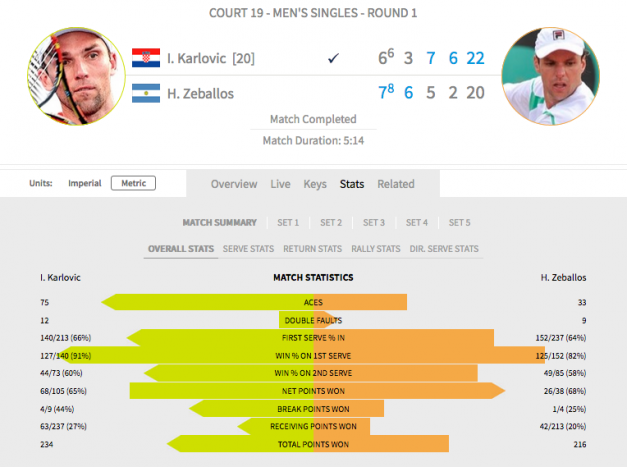The image size is (627, 467).
Task: Open Zeballos's circular player photo
Action: [551, 76]
